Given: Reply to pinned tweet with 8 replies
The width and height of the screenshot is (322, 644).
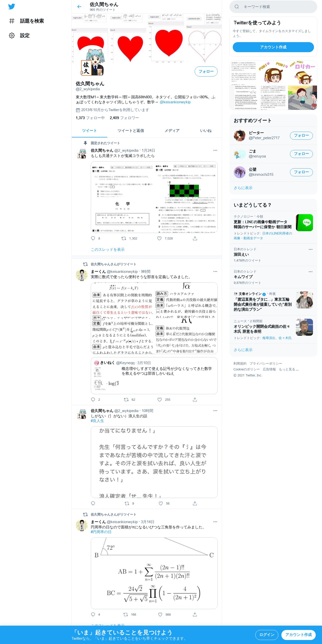Looking at the screenshot, I should click(x=93, y=238).
